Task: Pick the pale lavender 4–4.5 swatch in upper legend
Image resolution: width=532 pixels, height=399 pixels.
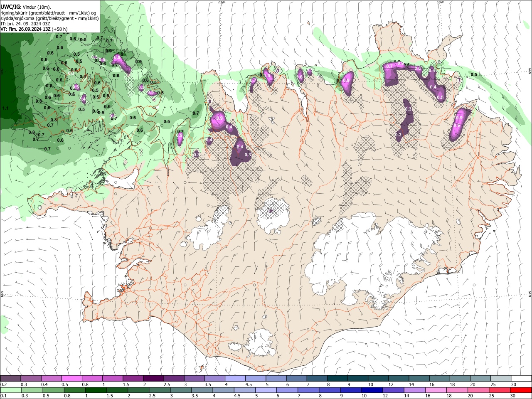Action: point(235,379)
